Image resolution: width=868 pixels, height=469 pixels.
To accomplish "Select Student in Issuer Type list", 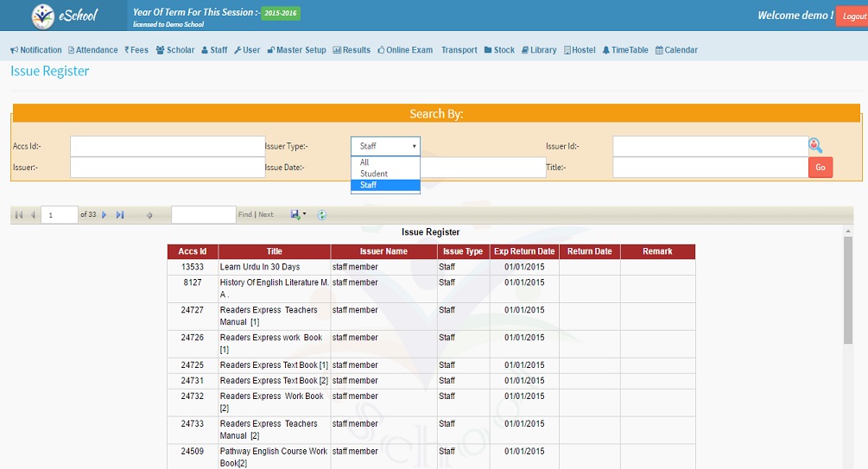I will pyautogui.click(x=374, y=174).
